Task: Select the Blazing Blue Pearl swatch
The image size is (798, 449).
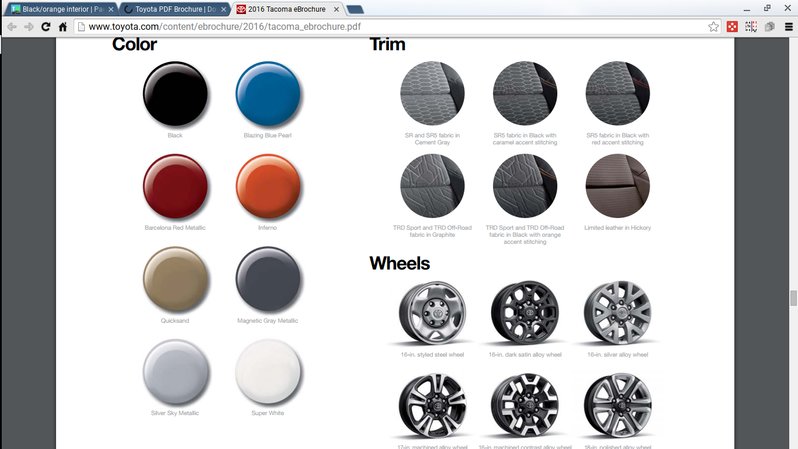Action: (268, 94)
